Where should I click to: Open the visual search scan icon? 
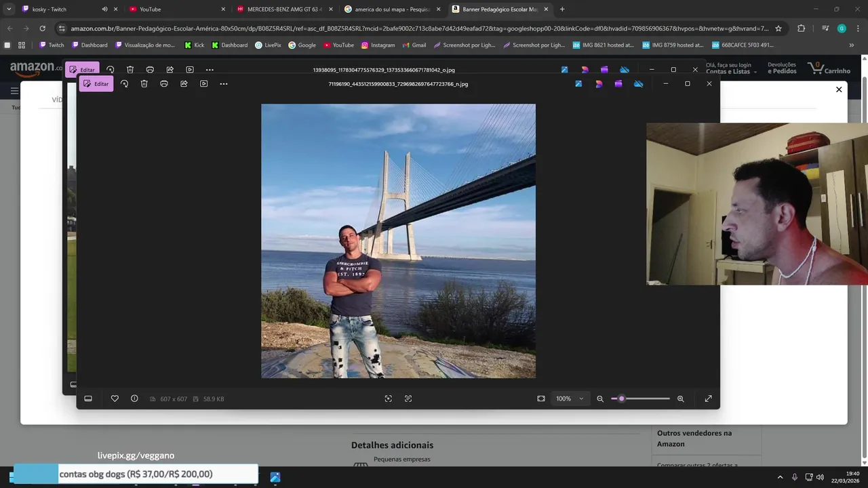click(388, 399)
